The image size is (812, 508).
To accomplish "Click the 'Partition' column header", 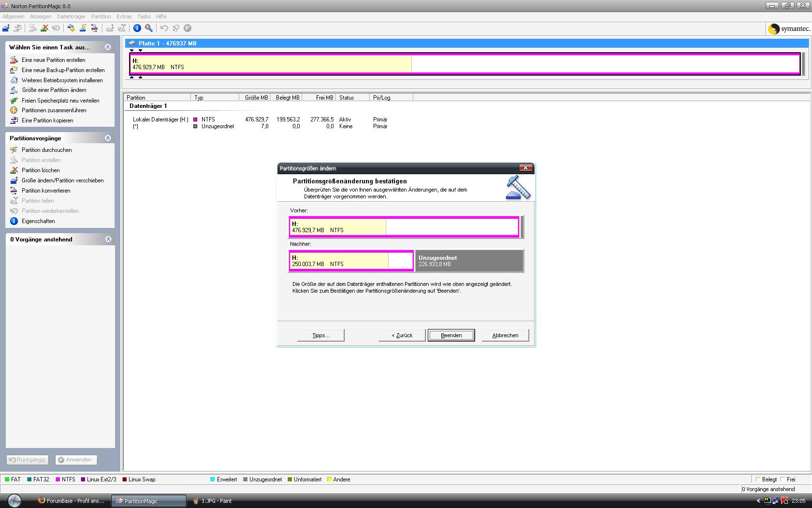I will tap(157, 97).
